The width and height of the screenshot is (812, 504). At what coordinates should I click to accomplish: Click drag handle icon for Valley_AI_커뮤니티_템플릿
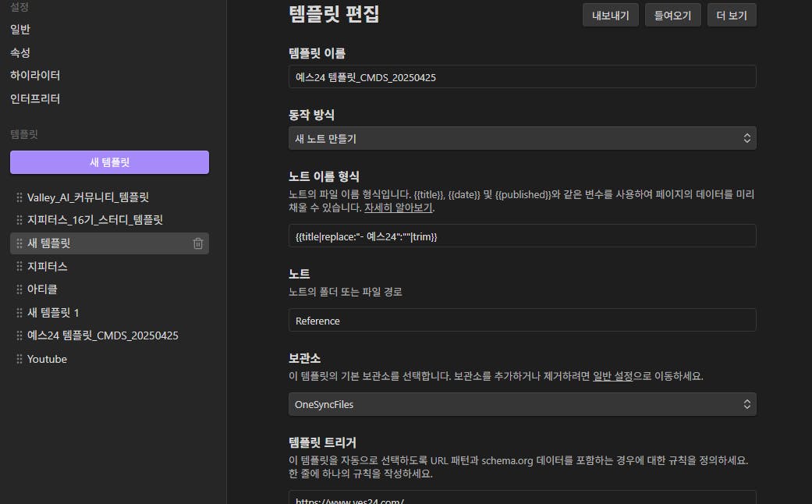pyautogui.click(x=20, y=197)
